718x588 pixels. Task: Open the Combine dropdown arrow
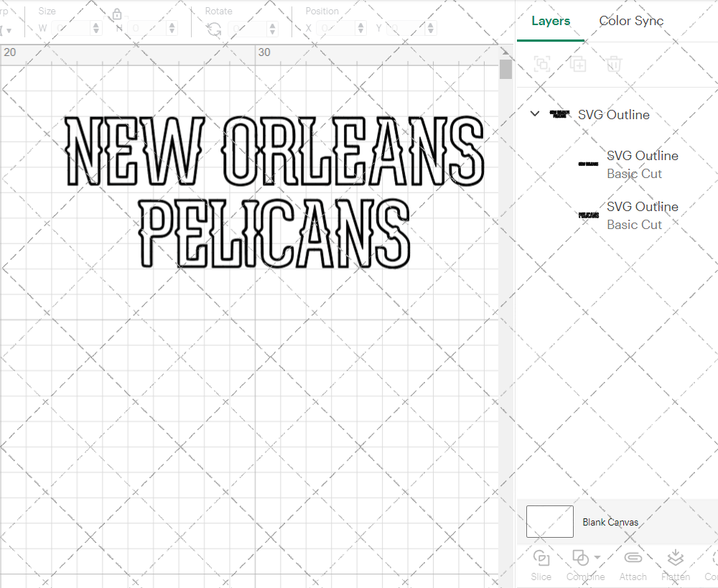597,557
